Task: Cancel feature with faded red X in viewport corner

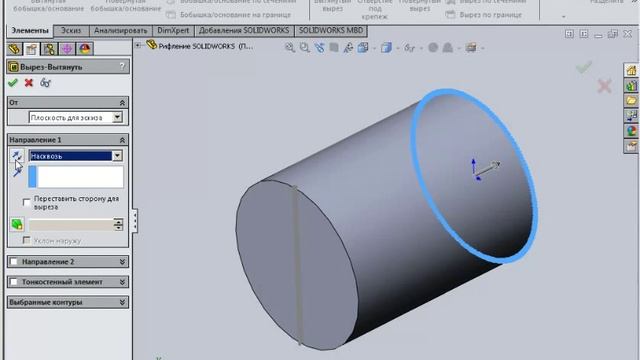Action: point(604,86)
